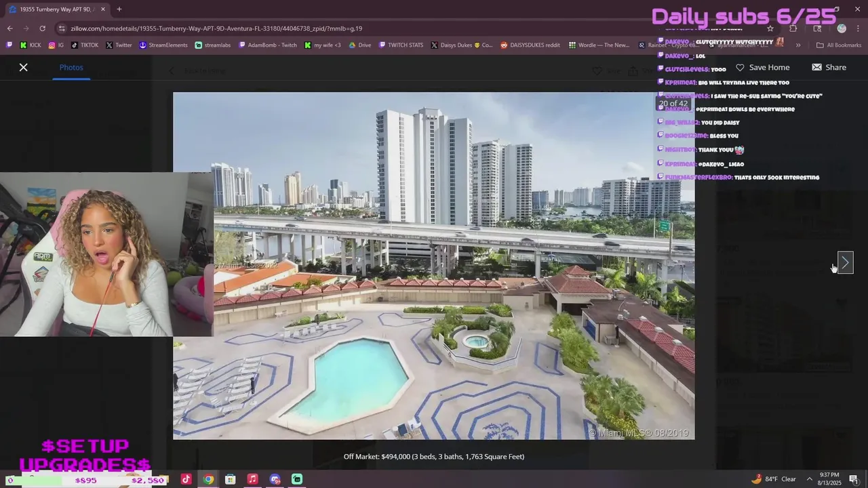The image size is (868, 488).
Task: Open the All Bookmarks folder
Action: point(839,45)
